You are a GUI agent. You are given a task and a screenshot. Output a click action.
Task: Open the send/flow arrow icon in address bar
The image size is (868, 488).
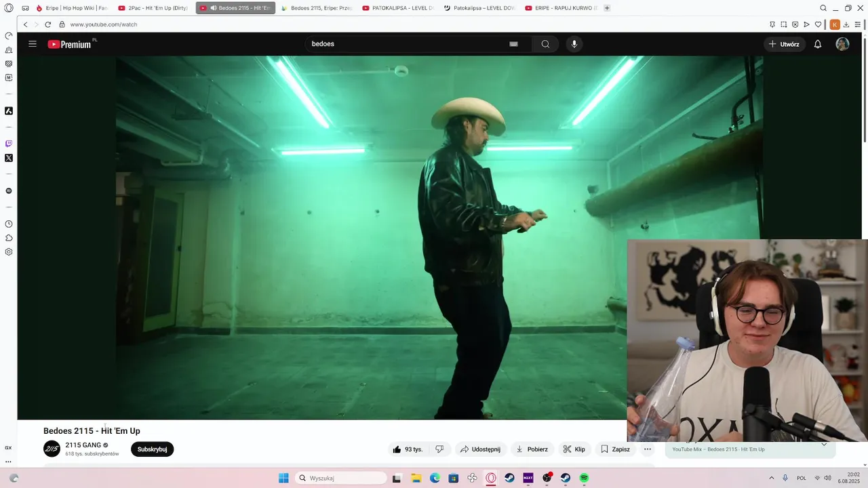coord(806,24)
